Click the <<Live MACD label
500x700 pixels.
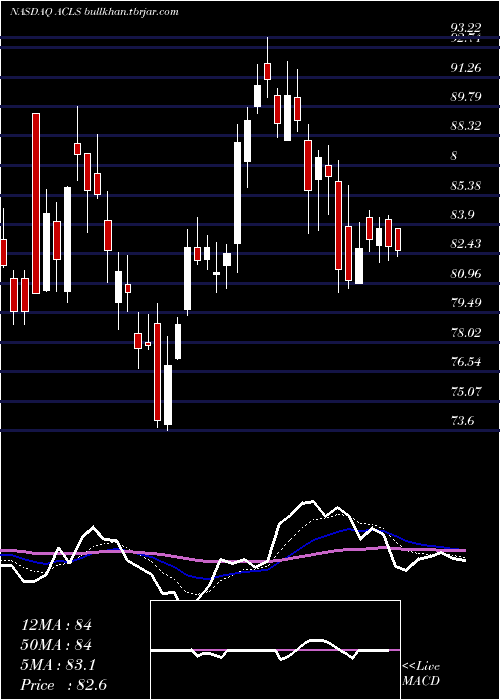[x=421, y=674]
